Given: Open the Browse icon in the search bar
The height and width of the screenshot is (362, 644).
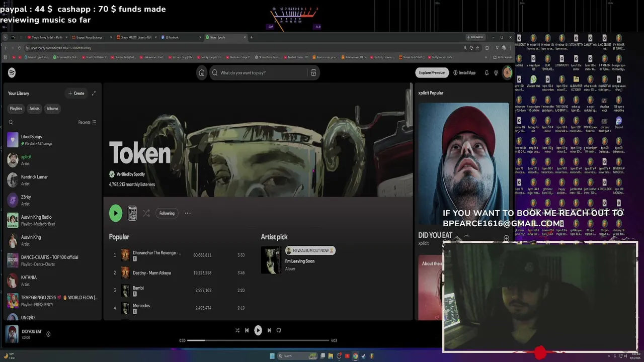Looking at the screenshot, I should (x=313, y=73).
